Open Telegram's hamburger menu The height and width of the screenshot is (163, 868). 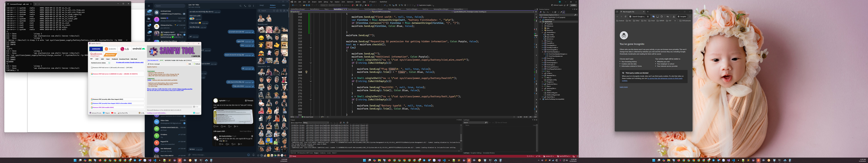149,6
